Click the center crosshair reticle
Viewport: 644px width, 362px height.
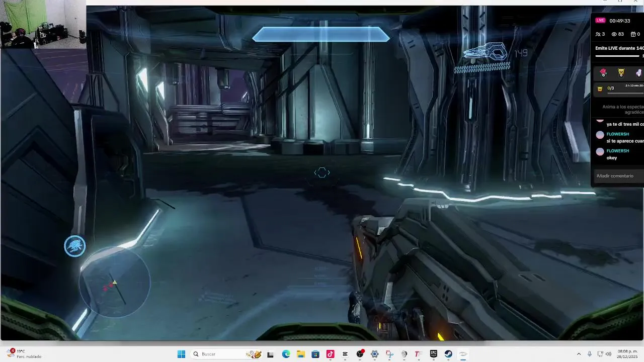coord(322,172)
